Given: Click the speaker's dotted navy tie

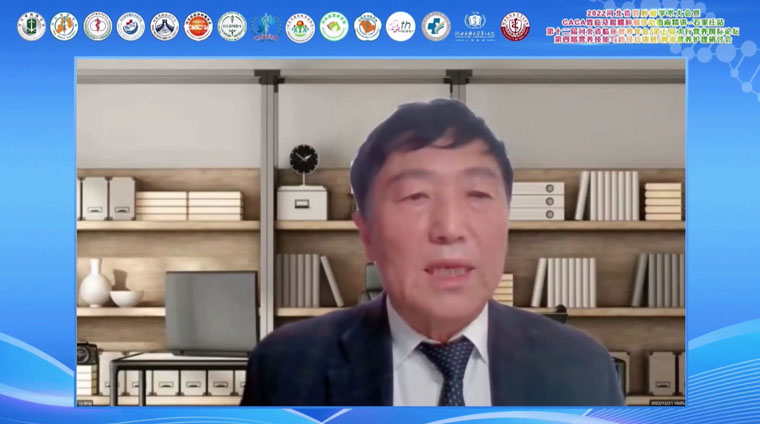Looking at the screenshot, I should tap(445, 370).
